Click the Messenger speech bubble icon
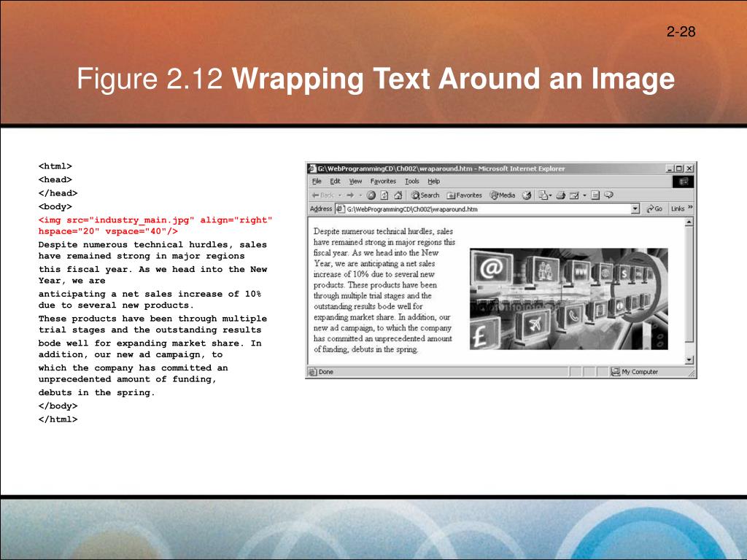Viewport: 747px width, 560px height. click(609, 195)
